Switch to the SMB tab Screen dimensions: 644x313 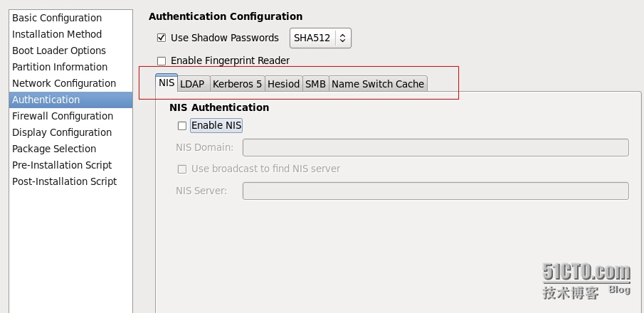point(316,84)
